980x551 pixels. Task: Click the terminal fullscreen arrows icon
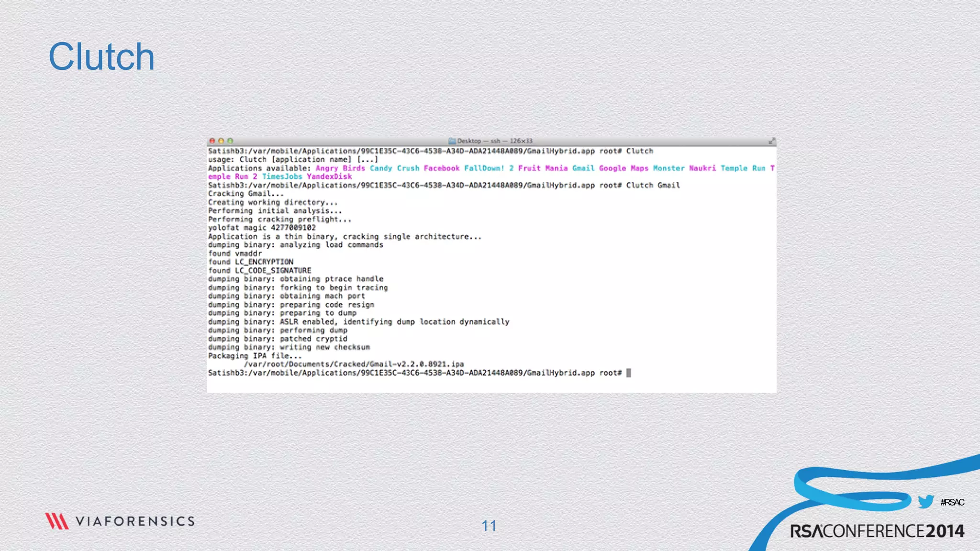point(771,141)
